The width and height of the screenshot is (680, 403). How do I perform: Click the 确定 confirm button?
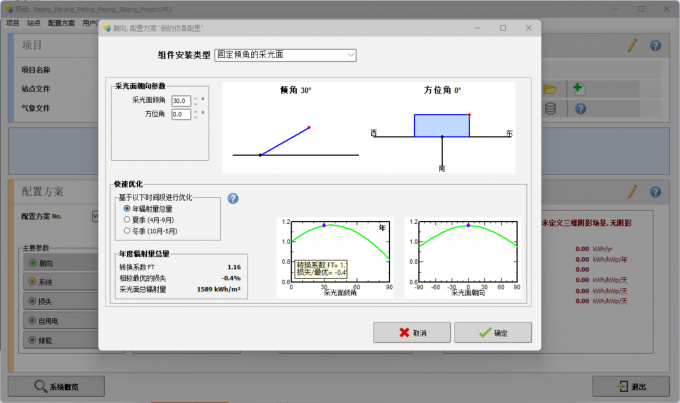(x=493, y=333)
